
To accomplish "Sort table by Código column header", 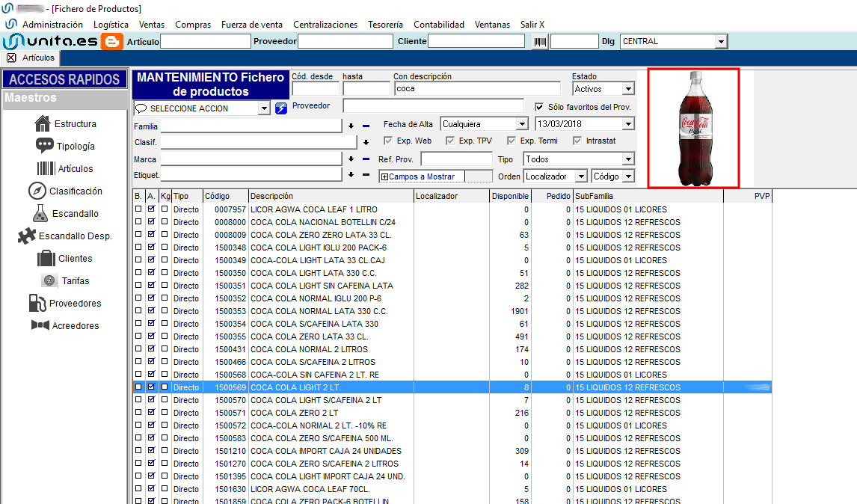I will tap(225, 196).
